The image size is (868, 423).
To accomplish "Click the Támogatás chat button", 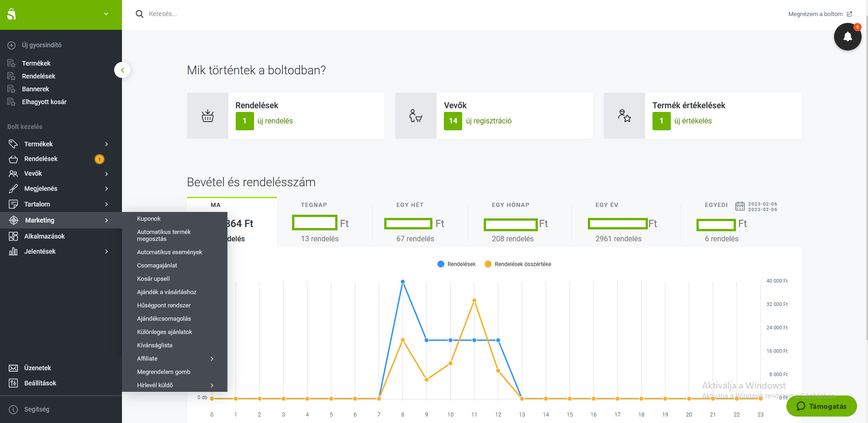I will coord(821,406).
